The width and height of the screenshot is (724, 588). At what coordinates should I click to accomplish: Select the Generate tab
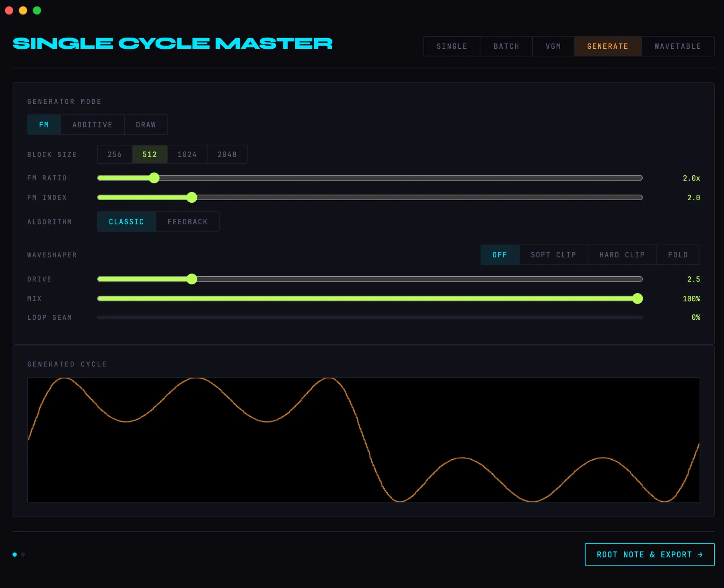608,46
